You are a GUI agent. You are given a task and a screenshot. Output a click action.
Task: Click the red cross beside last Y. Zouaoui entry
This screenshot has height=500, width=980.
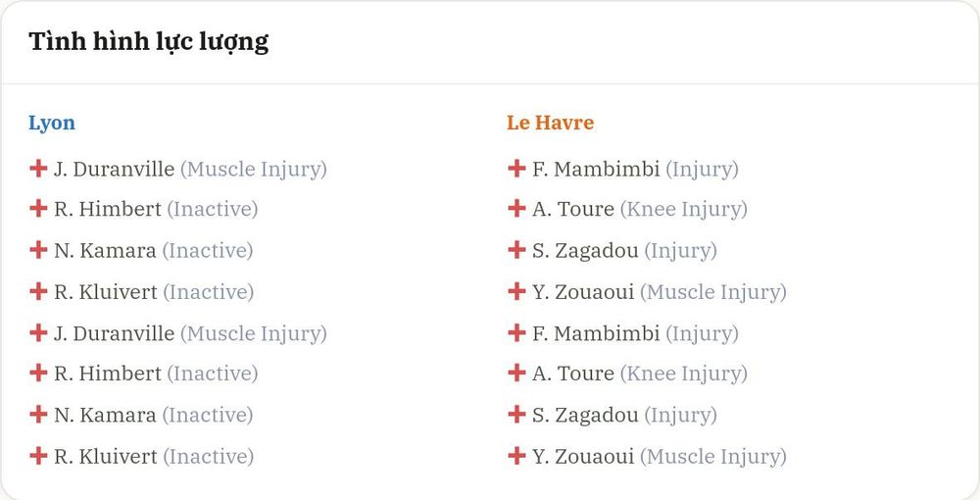[x=516, y=456]
